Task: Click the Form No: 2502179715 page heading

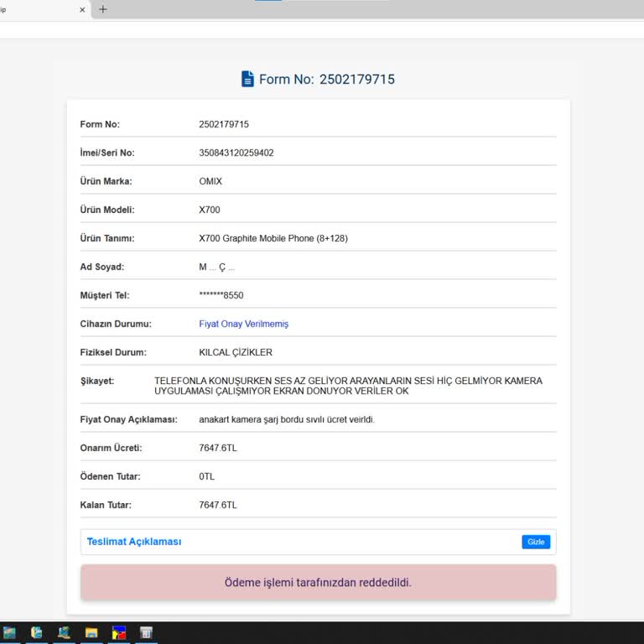Action: 326,80
